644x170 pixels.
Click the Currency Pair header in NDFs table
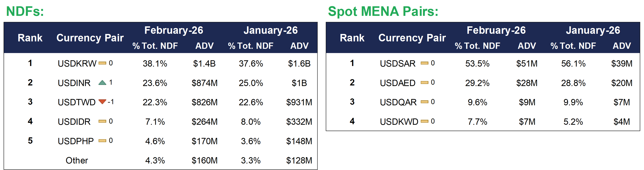coord(90,38)
